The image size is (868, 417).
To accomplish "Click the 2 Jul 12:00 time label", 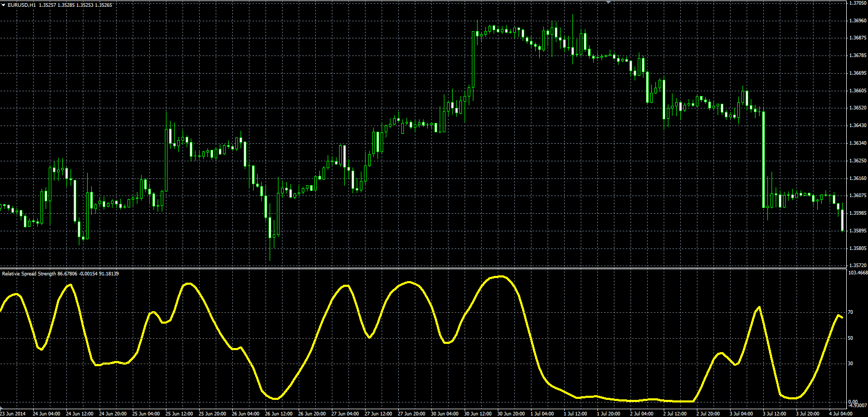I will (x=676, y=414).
